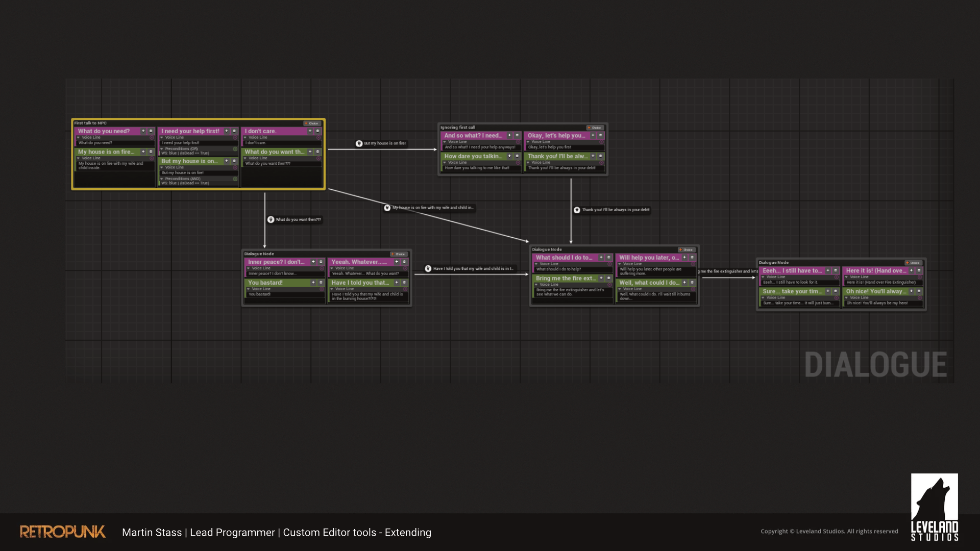Click 'What do you want then???' voice line text field
The width and height of the screenshot is (980, 551).
pos(281,164)
